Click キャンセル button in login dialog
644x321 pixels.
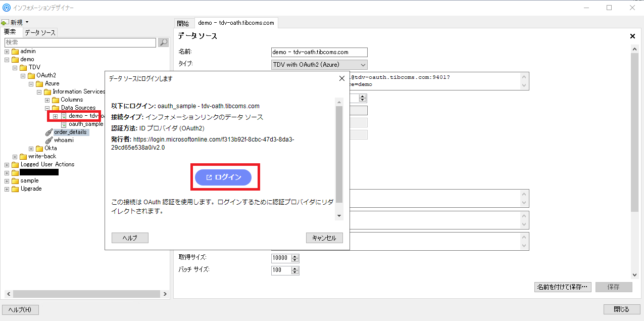point(324,238)
